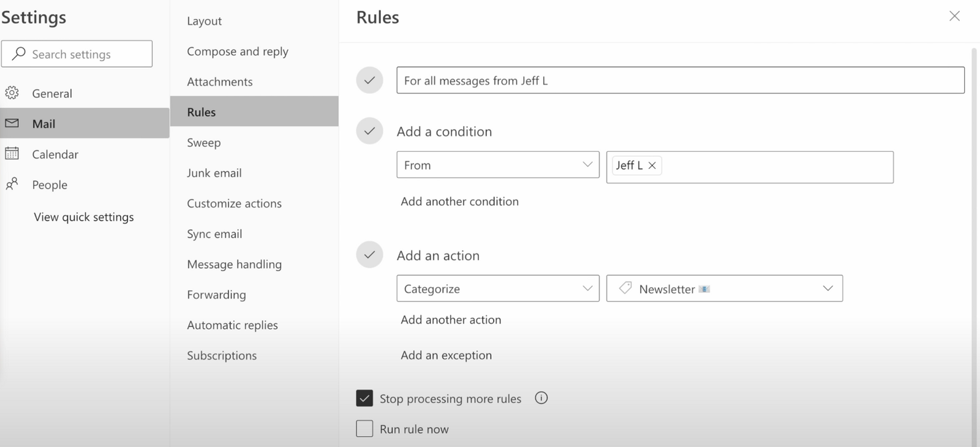Open Junk email settings
The height and width of the screenshot is (447, 980).
tap(214, 173)
